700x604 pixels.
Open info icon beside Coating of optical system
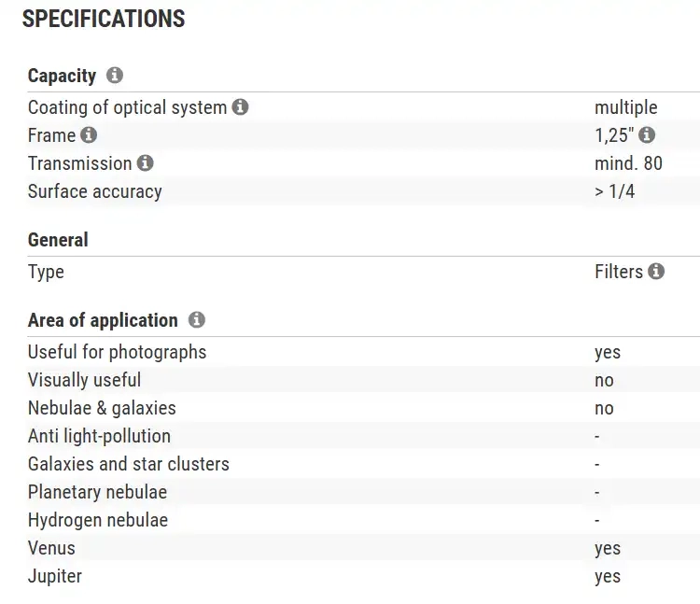click(x=240, y=107)
